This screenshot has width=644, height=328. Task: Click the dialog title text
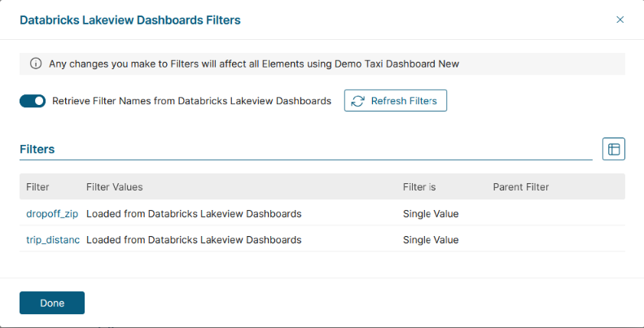[x=129, y=19]
